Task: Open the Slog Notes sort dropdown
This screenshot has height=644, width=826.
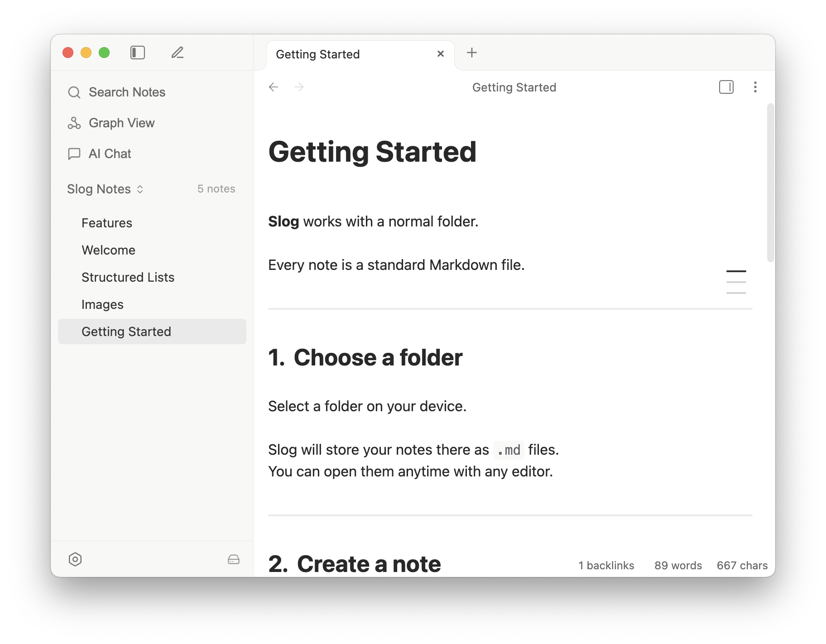Action: click(x=140, y=189)
